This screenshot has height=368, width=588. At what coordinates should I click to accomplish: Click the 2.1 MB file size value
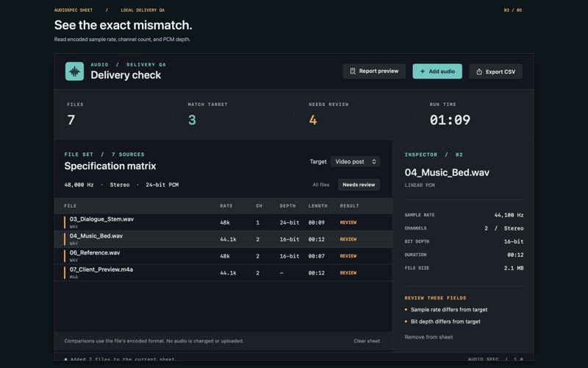click(514, 268)
